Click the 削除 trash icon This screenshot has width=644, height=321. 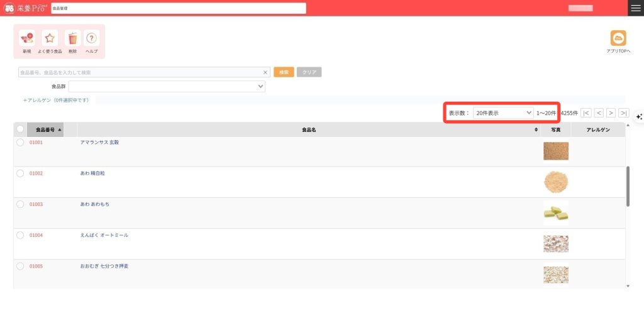click(x=72, y=38)
